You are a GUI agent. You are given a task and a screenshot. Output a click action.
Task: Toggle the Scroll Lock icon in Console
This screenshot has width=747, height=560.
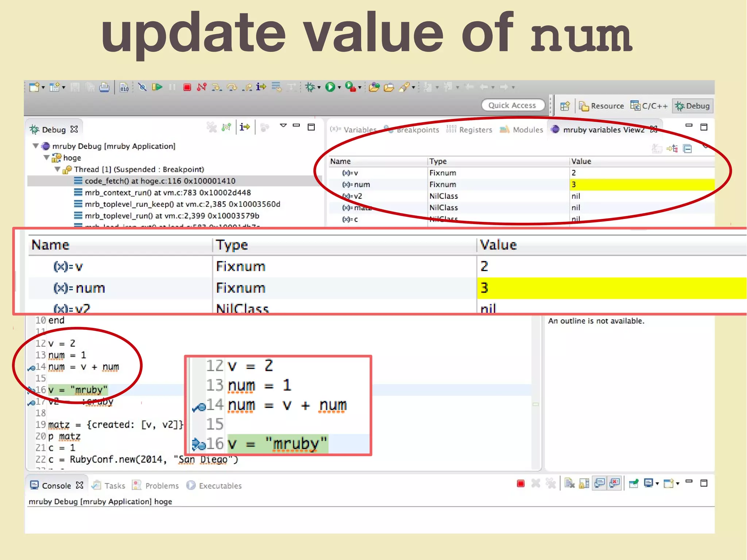tap(584, 483)
